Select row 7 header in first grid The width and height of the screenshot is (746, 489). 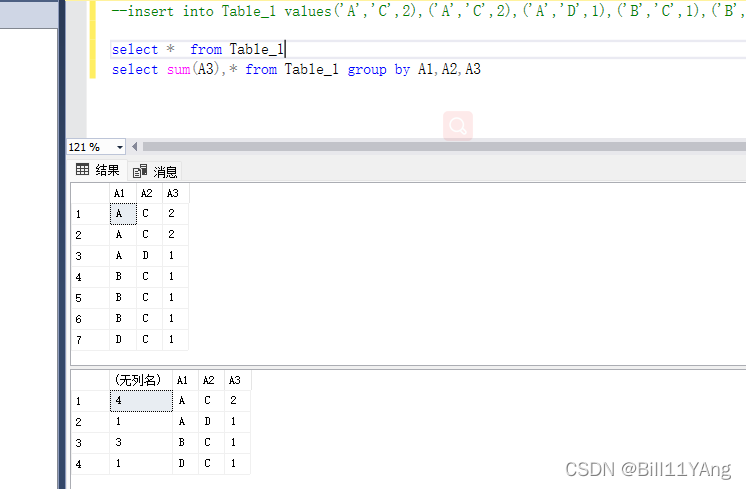(x=90, y=340)
